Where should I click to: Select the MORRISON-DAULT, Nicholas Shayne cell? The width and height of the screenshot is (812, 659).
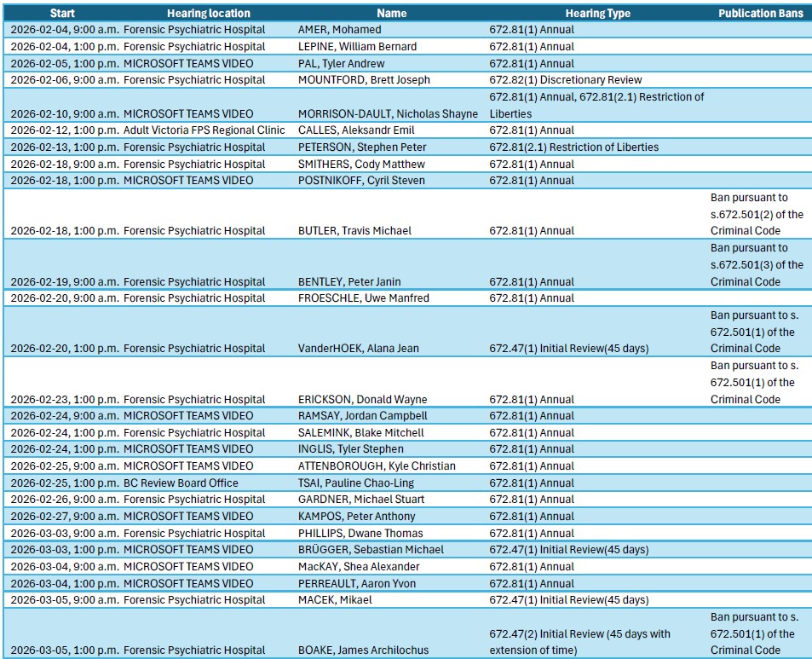388,114
